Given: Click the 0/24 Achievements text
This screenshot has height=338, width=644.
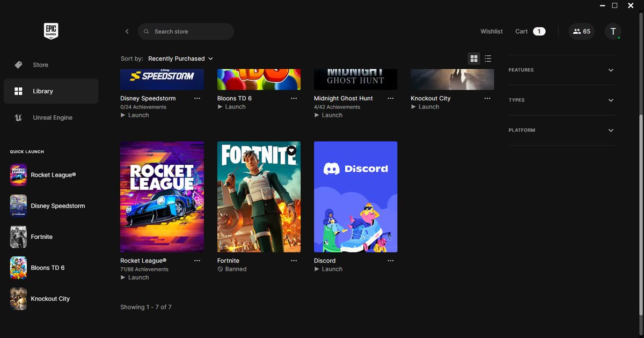Looking at the screenshot, I should click(143, 107).
